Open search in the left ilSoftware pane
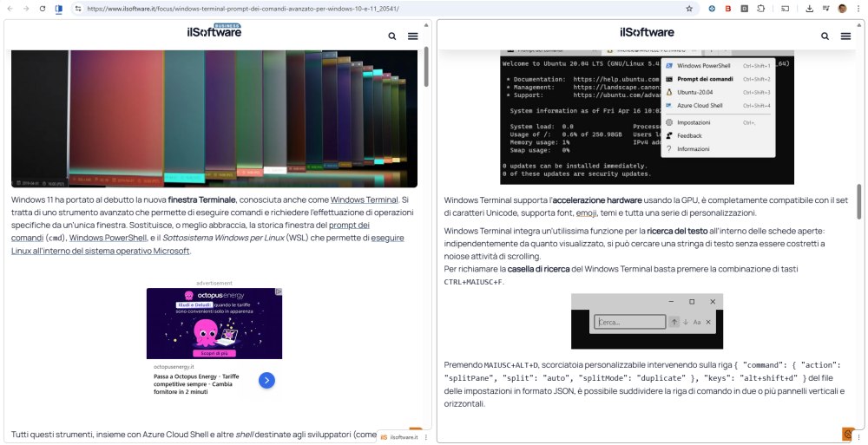Image resolution: width=868 pixels, height=445 pixels. [x=392, y=36]
